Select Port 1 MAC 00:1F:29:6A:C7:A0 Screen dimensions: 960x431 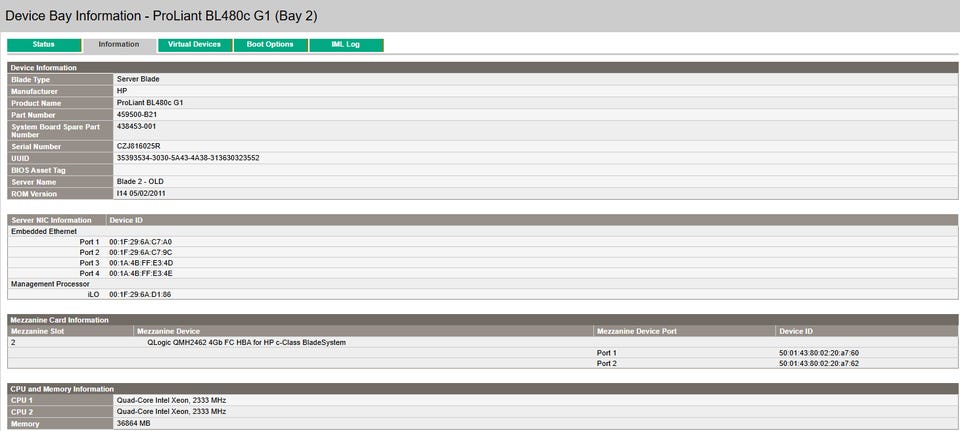(141, 242)
